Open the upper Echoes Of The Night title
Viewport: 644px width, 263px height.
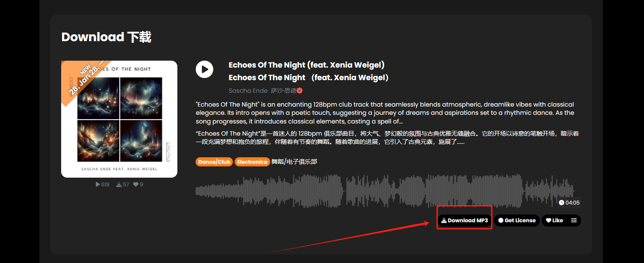pyautogui.click(x=307, y=65)
